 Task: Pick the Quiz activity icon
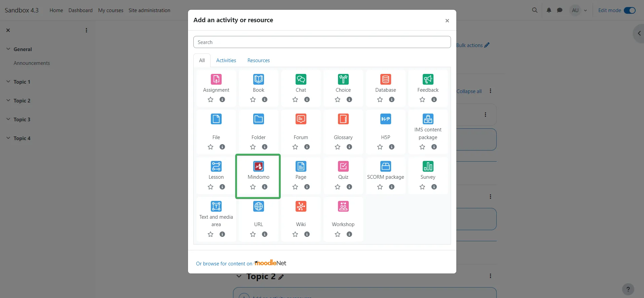point(343,166)
